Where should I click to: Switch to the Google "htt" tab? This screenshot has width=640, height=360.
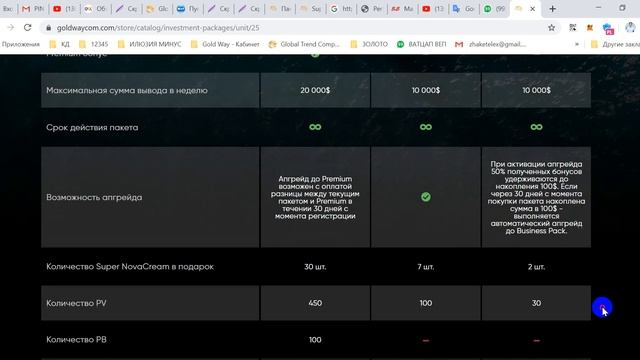point(341,9)
